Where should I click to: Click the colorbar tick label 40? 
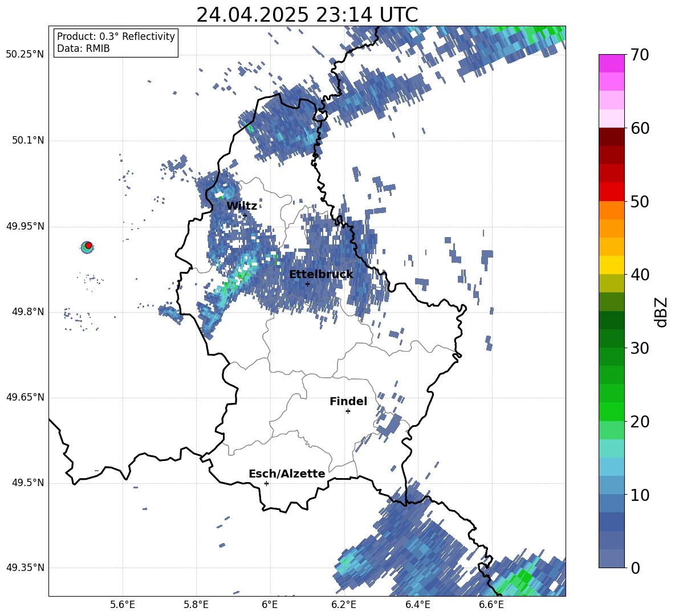click(640, 275)
